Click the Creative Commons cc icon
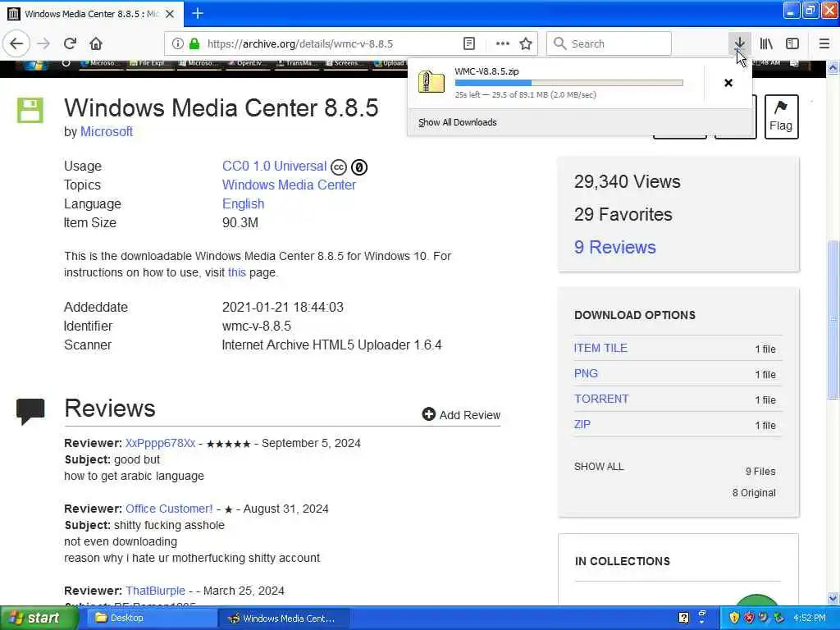The height and width of the screenshot is (630, 840). [339, 167]
